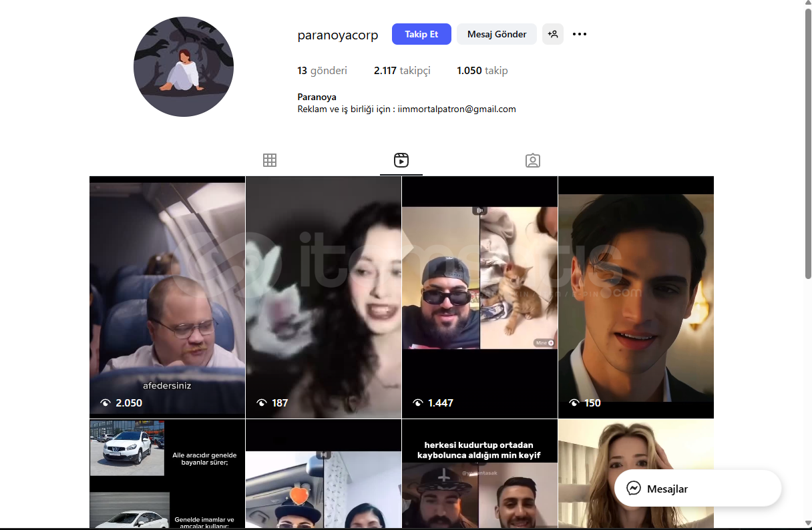
Task: Switch to the Reels tab
Action: 401,160
